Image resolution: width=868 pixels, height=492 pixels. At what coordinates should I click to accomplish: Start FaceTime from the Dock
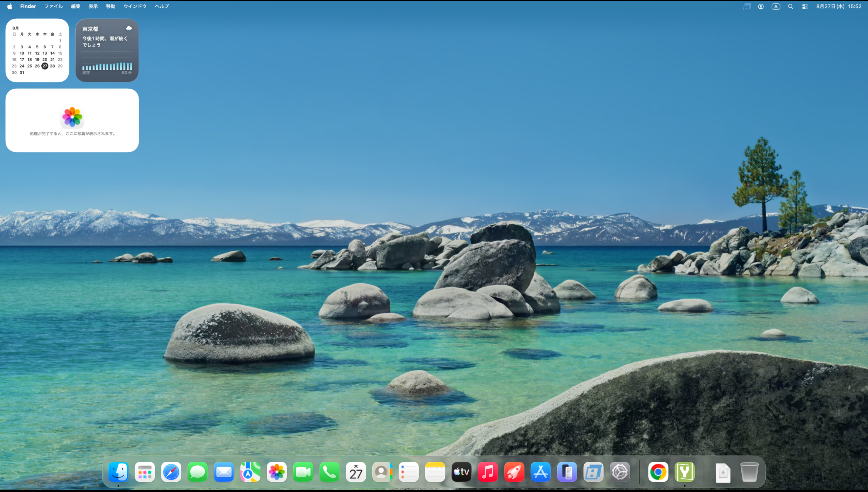(303, 472)
